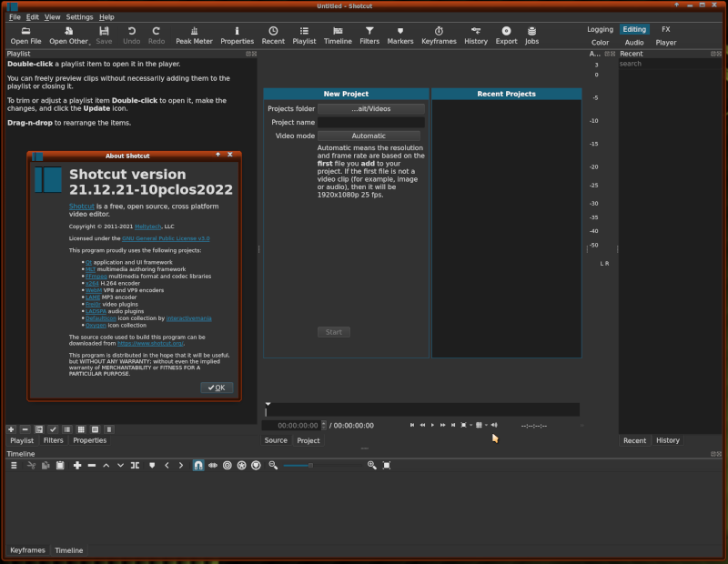
Task: Click the Project name input field
Action: pyautogui.click(x=370, y=122)
